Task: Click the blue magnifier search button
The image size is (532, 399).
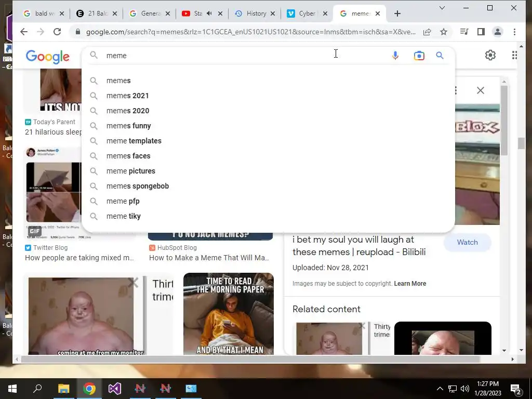Action: coord(440,55)
